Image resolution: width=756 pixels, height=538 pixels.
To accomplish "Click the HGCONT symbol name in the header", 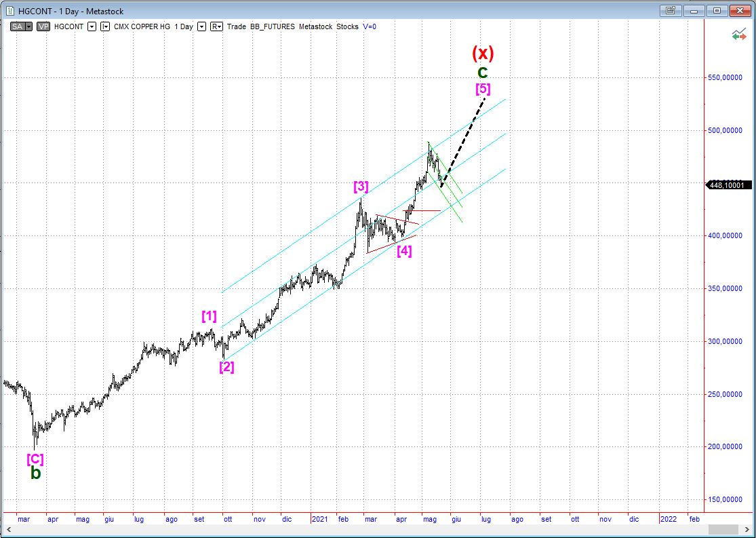I will click(x=68, y=27).
